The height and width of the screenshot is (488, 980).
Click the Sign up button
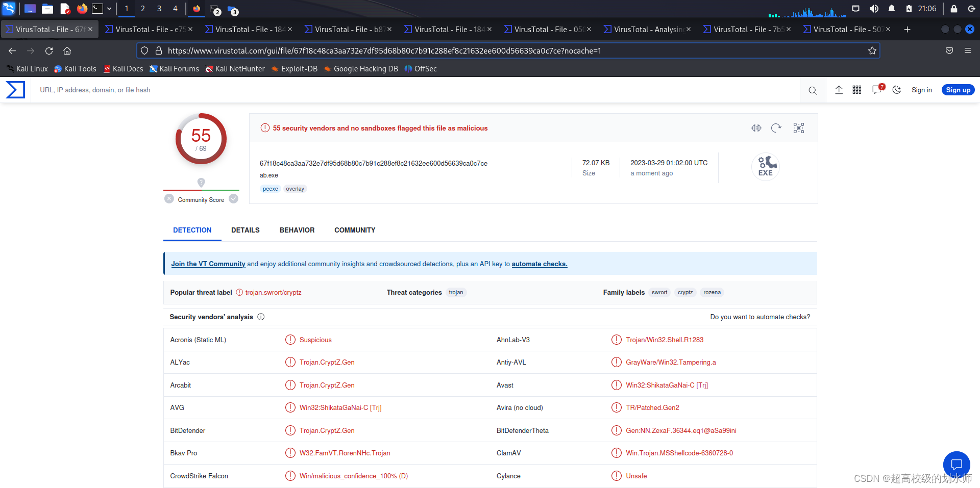pos(958,90)
